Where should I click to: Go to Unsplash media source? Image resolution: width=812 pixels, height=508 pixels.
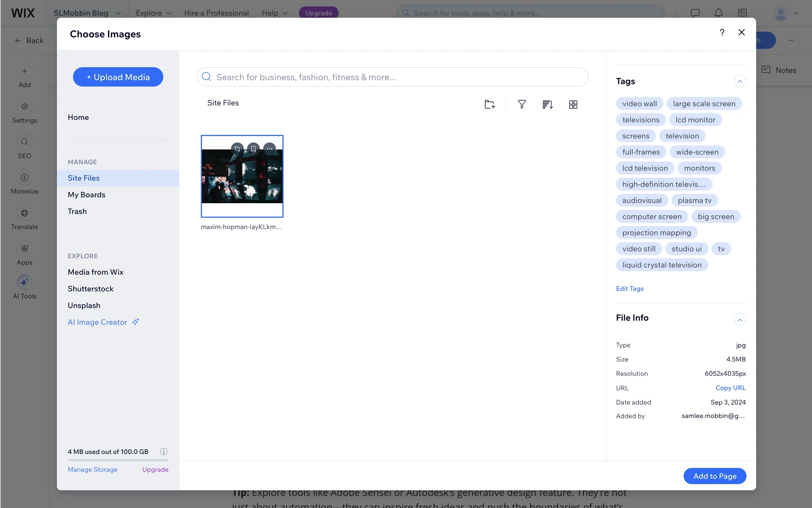[x=84, y=305]
